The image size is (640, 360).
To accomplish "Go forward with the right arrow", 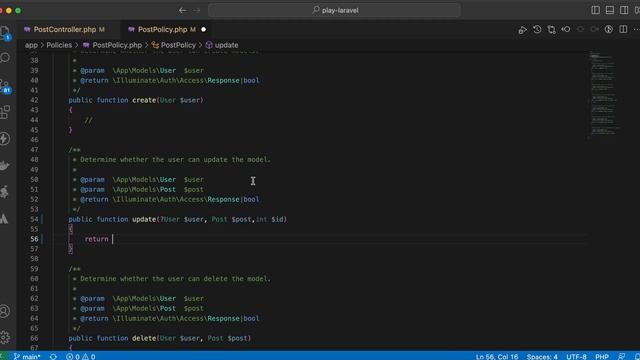I will click(197, 10).
